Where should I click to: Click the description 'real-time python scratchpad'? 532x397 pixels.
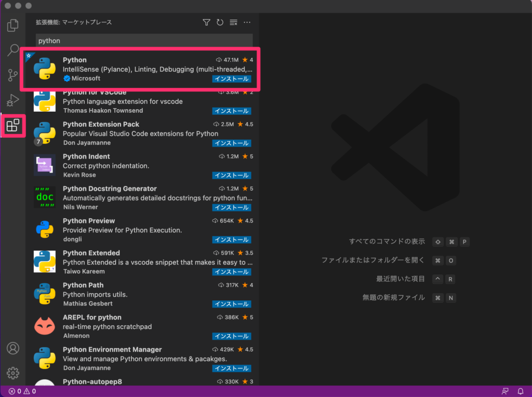click(107, 327)
